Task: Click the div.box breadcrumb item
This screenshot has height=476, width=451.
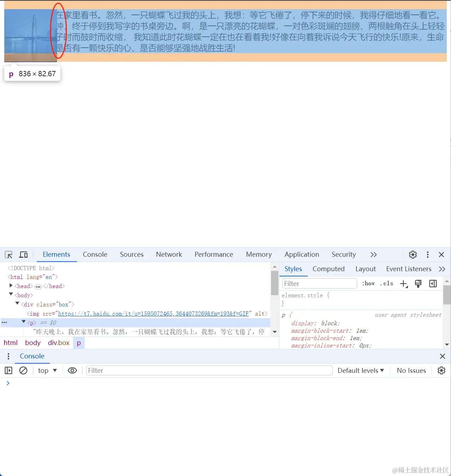Action: pyautogui.click(x=59, y=343)
